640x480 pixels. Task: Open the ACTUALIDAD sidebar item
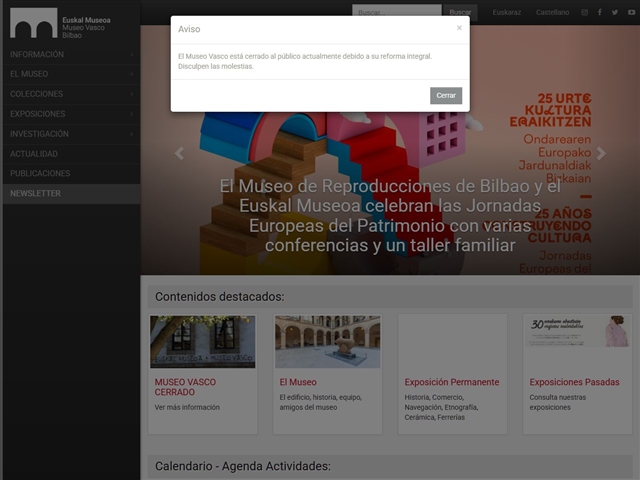71,154
